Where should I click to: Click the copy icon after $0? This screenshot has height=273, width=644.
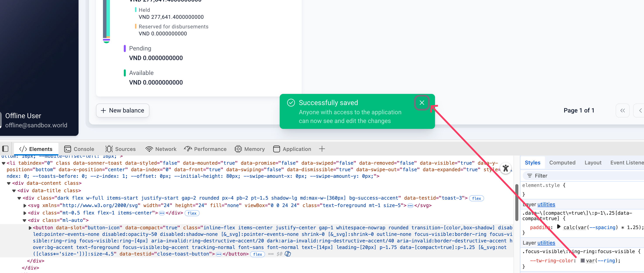click(288, 254)
